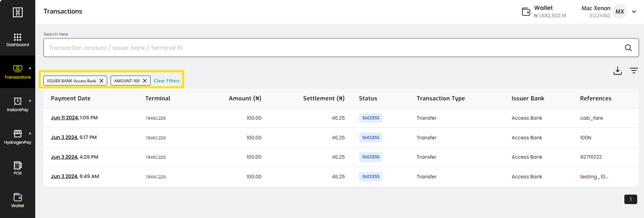The width and height of the screenshot is (644, 218).
Task: Click the InstantPay menu label
Action: pyautogui.click(x=17, y=110)
